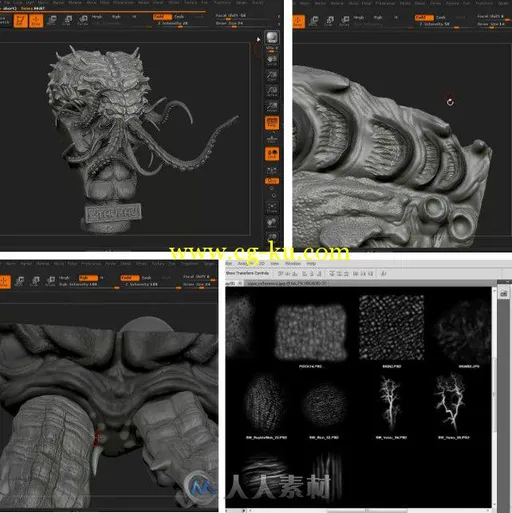Switch to the second Photoshop document tab
Screen dimensions: 512x513
[x=287, y=283]
